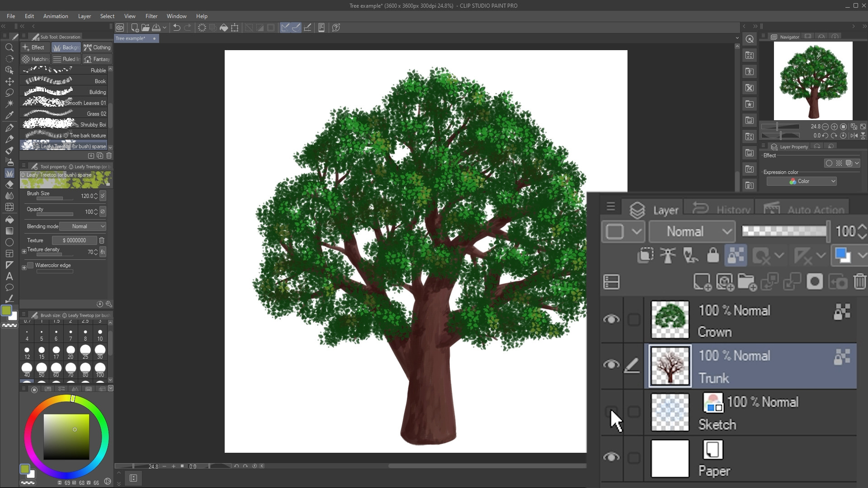The width and height of the screenshot is (868, 488).
Task: Click the Undo arrow in command bar
Action: (177, 28)
